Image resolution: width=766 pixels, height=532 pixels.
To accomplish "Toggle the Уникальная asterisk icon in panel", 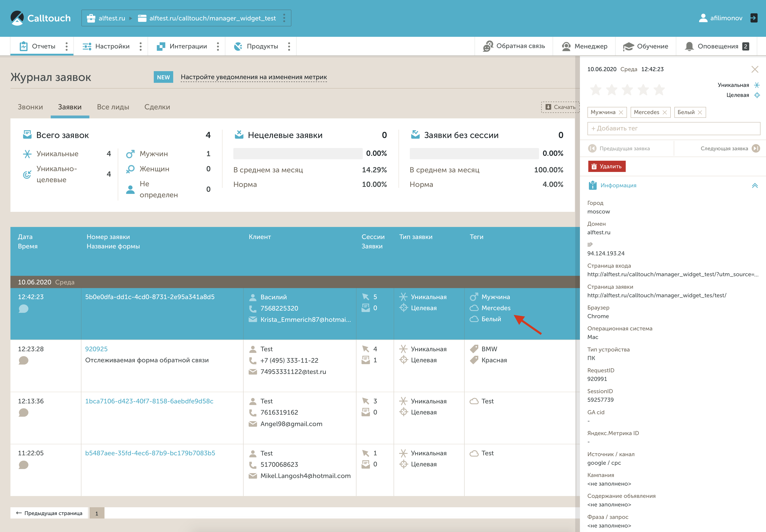I will pos(757,85).
